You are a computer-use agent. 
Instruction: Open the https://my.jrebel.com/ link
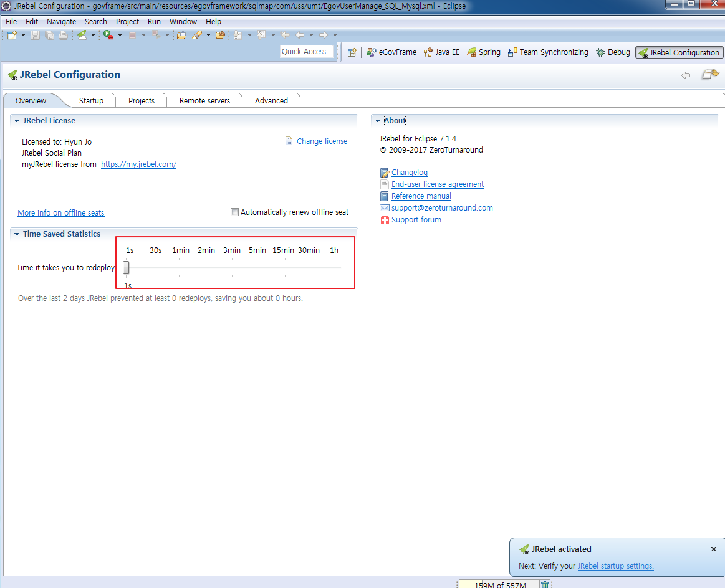pos(139,164)
